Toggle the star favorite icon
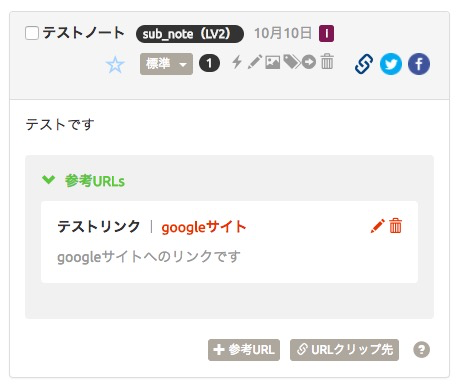 click(x=115, y=64)
